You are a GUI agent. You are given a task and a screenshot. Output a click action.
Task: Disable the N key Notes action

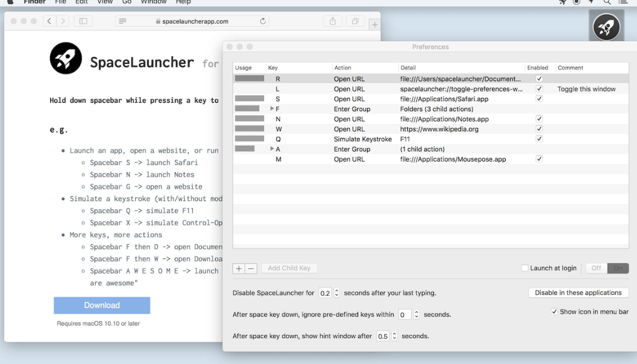click(x=539, y=119)
